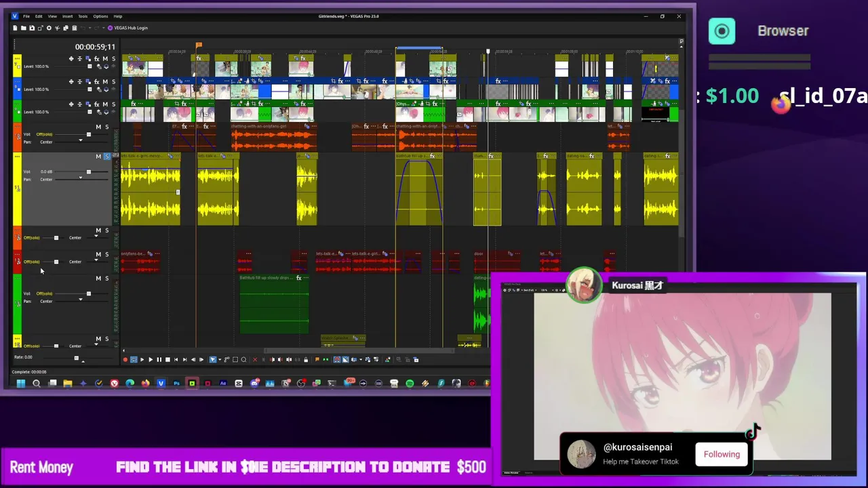Screen dimensions: 868x488
Task: Mute the first orange audio track
Action: pyautogui.click(x=98, y=127)
